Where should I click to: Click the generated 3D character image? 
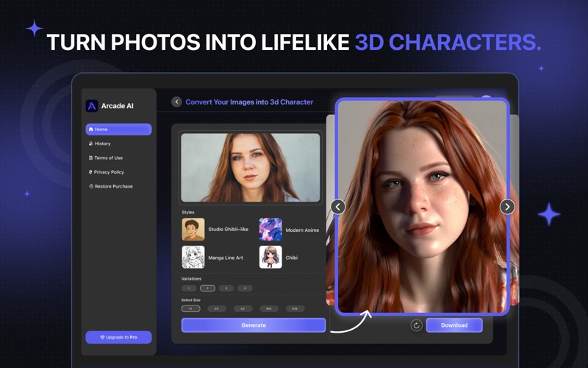coord(423,207)
